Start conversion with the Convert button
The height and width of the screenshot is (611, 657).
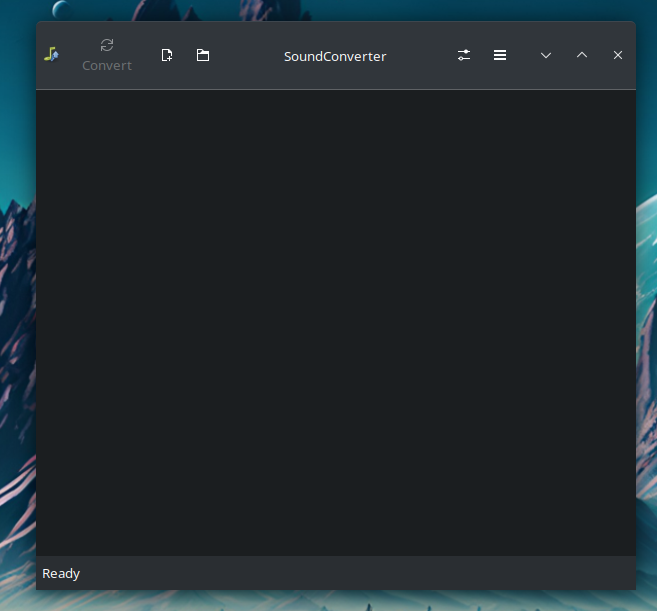click(107, 55)
